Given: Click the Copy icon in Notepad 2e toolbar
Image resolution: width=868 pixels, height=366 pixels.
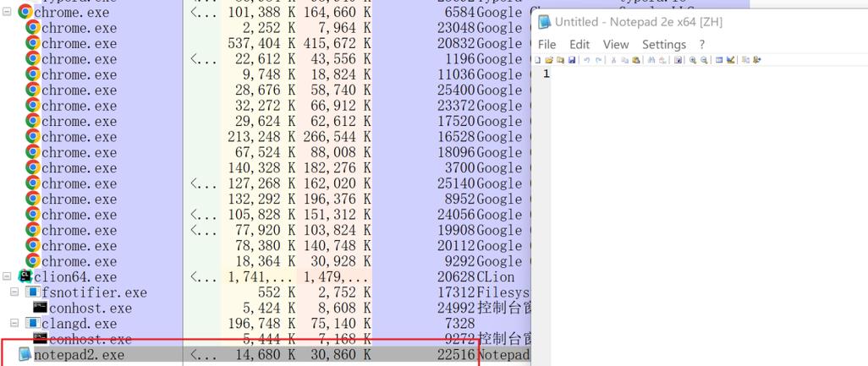Looking at the screenshot, I should tap(625, 60).
